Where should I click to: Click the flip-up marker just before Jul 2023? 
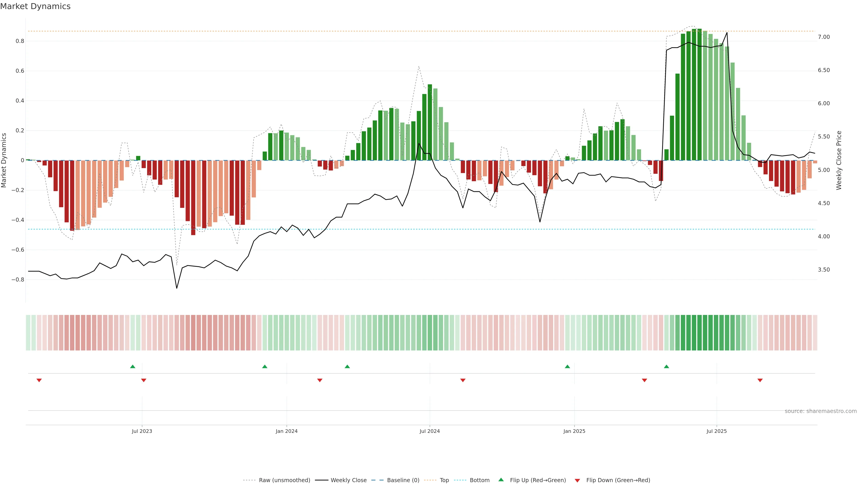(x=132, y=366)
